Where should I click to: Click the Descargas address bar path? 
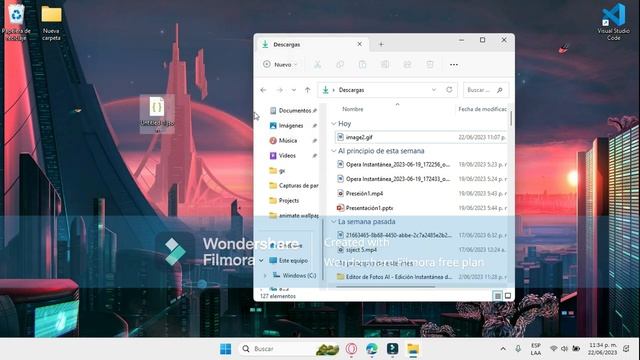pyautogui.click(x=351, y=90)
